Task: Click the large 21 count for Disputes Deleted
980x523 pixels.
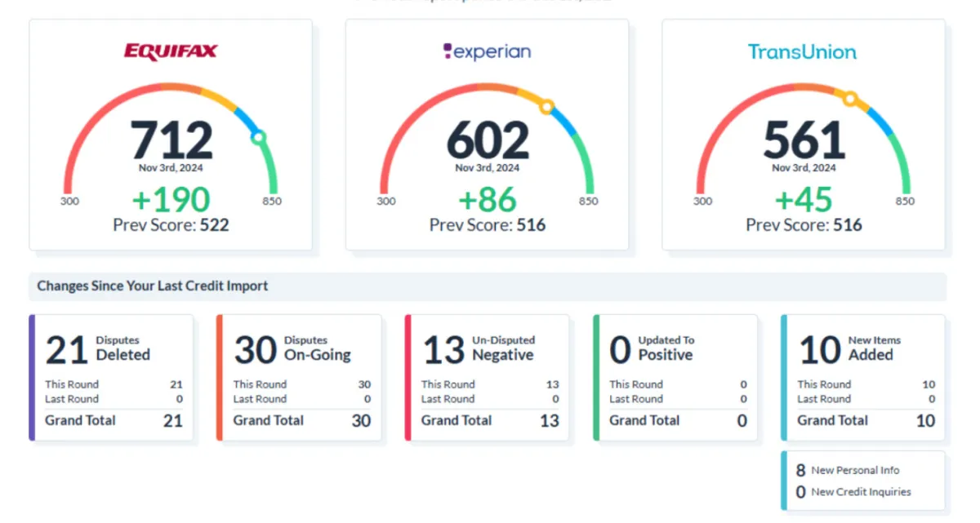Action: pos(66,350)
